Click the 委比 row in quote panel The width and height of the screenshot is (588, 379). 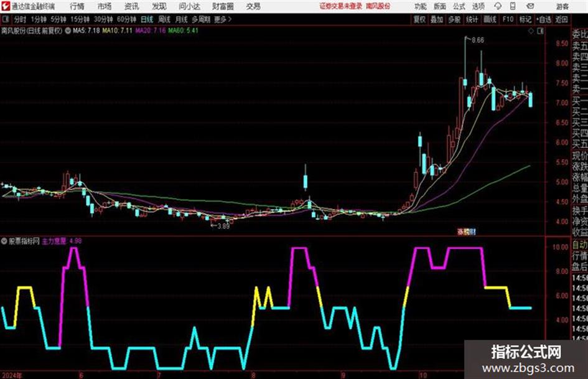point(580,34)
